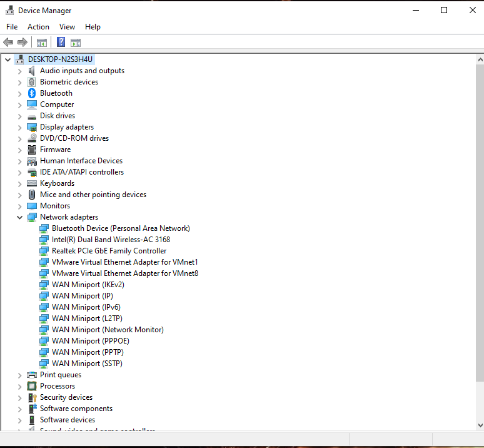
Task: Click the Audio inputs and outputs speaker icon
Action: tap(31, 71)
